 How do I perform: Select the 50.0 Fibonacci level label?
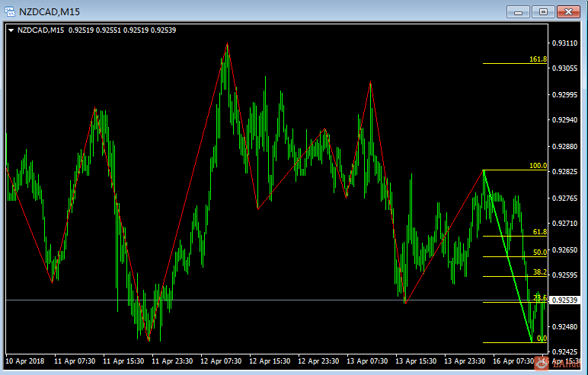[x=539, y=252]
